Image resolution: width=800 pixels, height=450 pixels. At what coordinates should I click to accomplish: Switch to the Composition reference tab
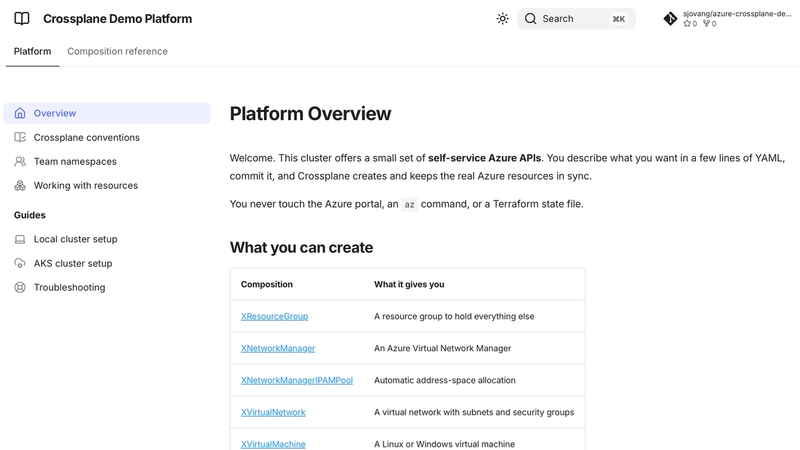(117, 52)
